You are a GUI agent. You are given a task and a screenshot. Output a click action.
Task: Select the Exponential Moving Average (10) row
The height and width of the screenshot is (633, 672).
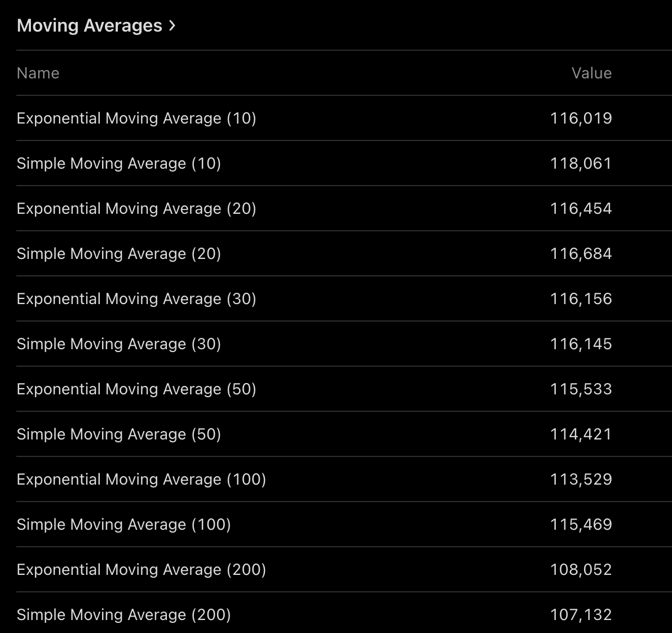136,118
